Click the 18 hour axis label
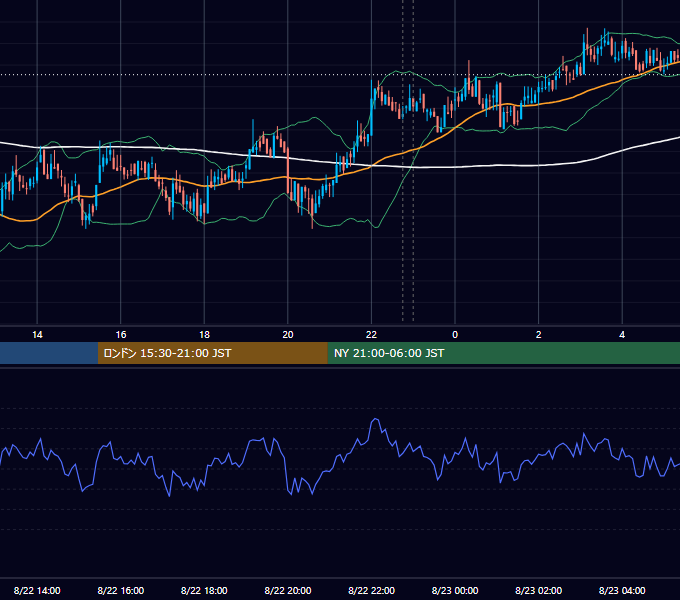The width and height of the screenshot is (680, 600). [204, 335]
